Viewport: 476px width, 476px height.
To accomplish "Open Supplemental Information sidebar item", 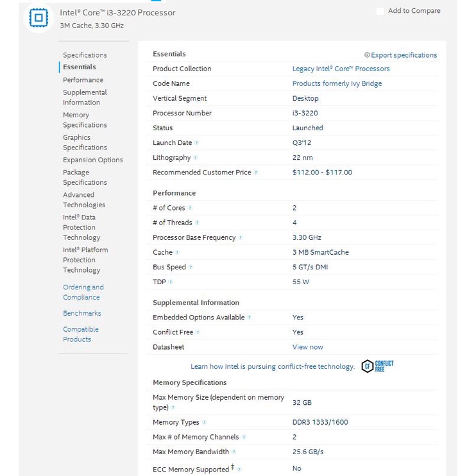I will pyautogui.click(x=85, y=97).
